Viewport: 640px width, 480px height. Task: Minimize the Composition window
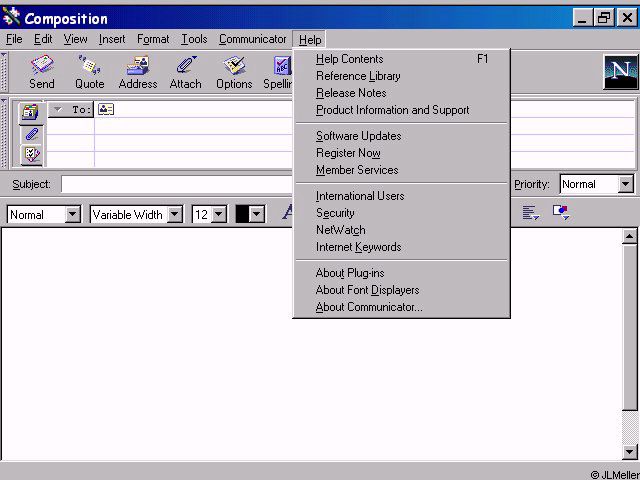click(x=583, y=18)
